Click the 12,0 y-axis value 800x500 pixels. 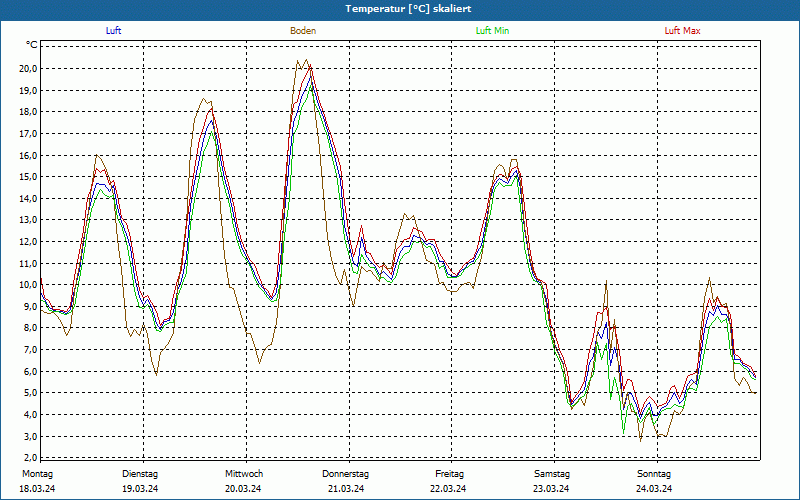click(28, 241)
